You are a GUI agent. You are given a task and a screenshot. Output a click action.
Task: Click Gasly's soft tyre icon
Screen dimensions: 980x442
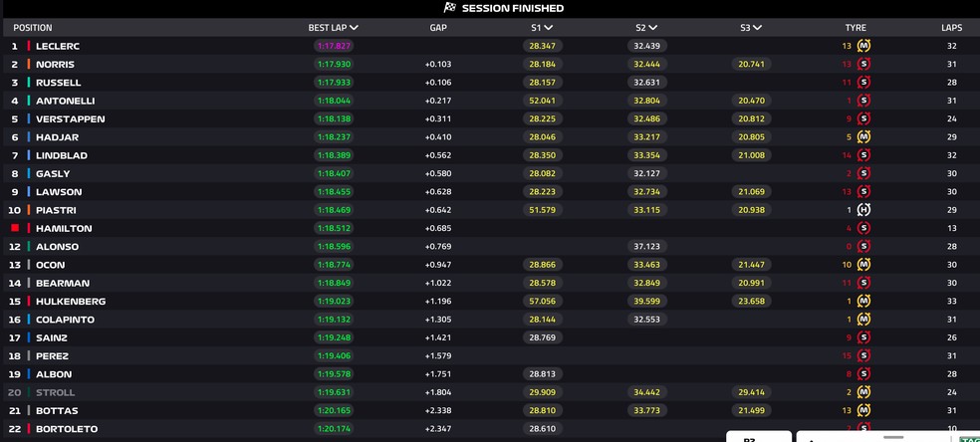(863, 173)
